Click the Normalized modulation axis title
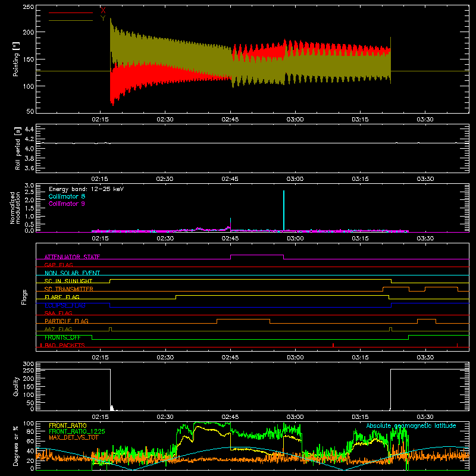This screenshot has width=476, height=476. pyautogui.click(x=15, y=208)
